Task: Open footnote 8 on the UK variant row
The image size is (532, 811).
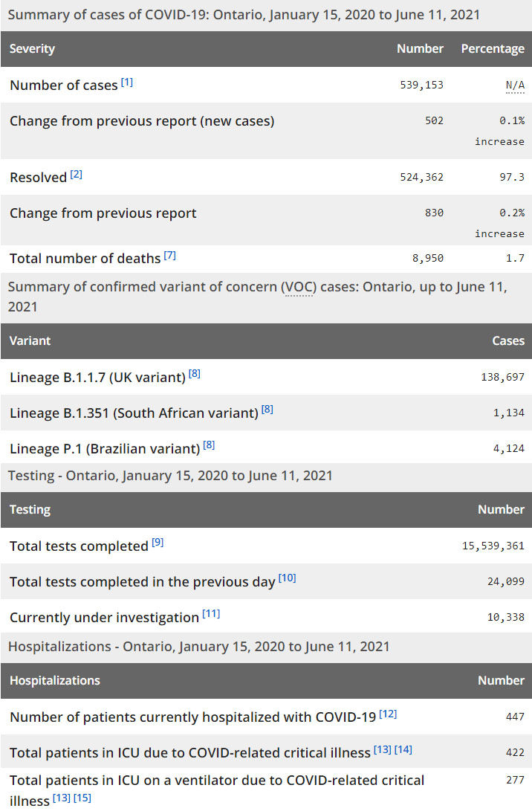Action: (x=195, y=375)
